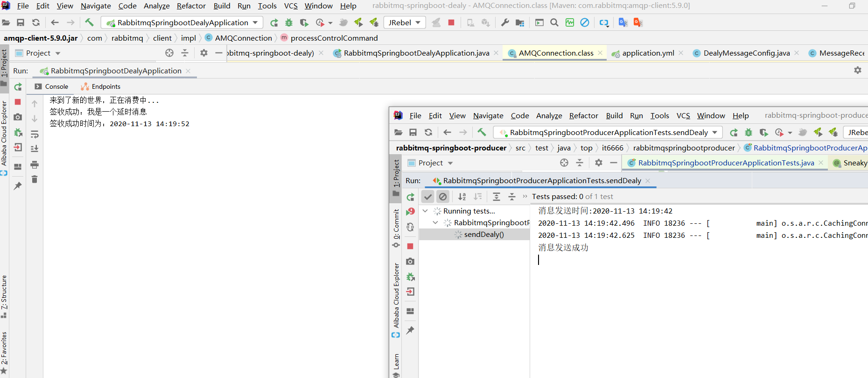Open the Structure tool window sidebar button
Viewport: 868px width, 378px height.
click(4, 296)
